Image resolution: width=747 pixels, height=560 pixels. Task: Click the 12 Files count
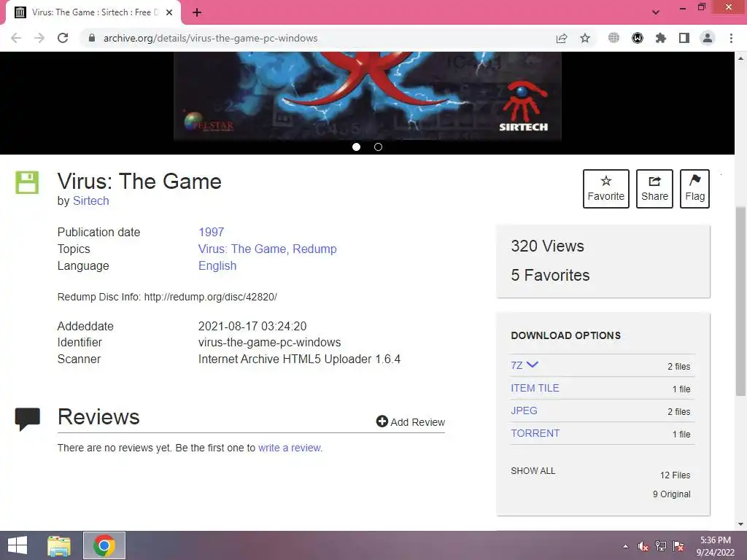tap(675, 475)
